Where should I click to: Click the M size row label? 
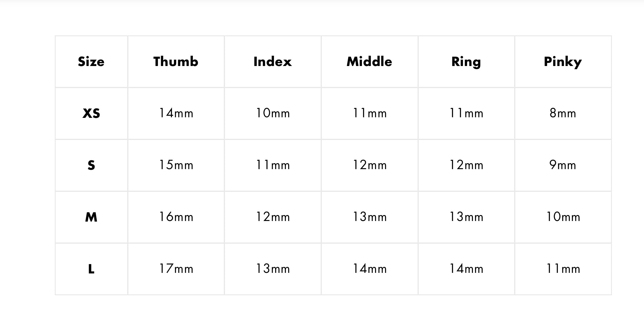pos(91,217)
